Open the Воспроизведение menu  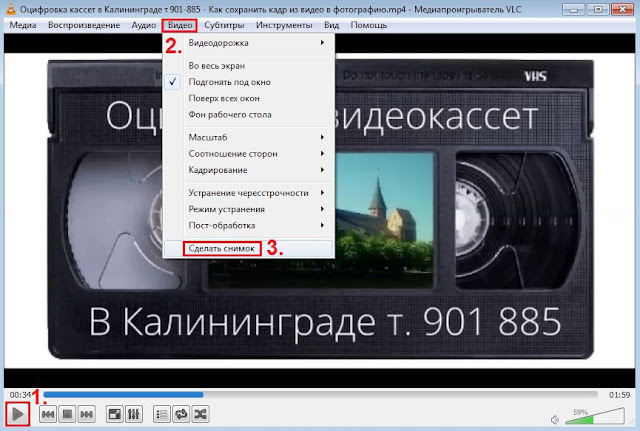pos(84,25)
